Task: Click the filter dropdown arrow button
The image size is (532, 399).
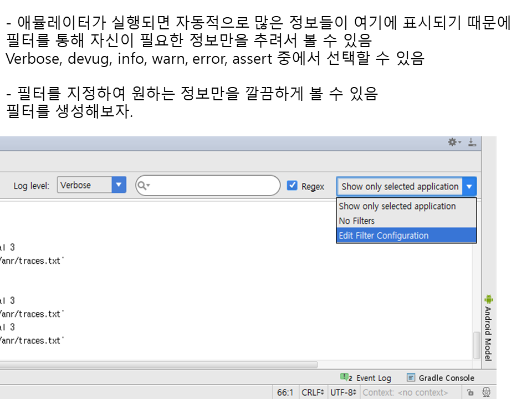Action: [469, 186]
